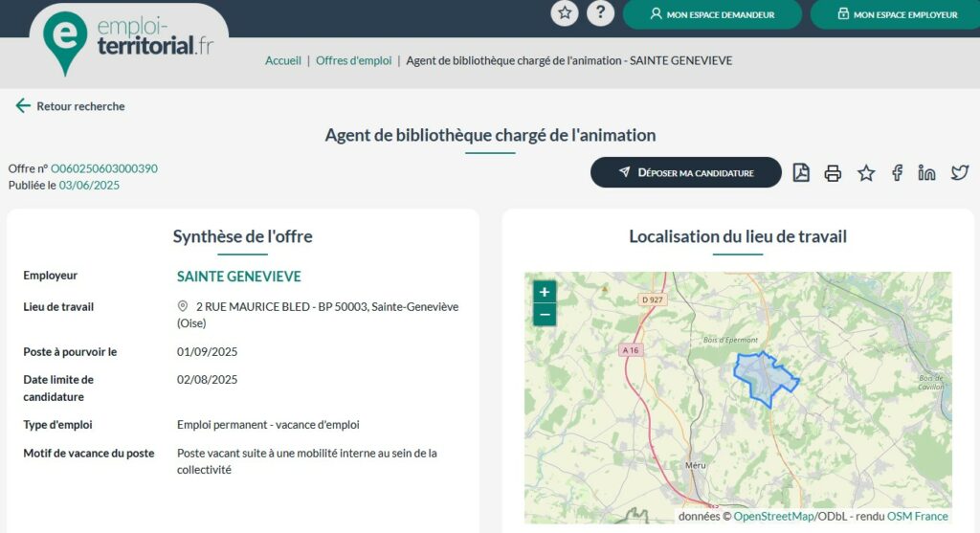The width and height of the screenshot is (980, 533).
Task: Click the location pin next to address
Action: tap(183, 306)
